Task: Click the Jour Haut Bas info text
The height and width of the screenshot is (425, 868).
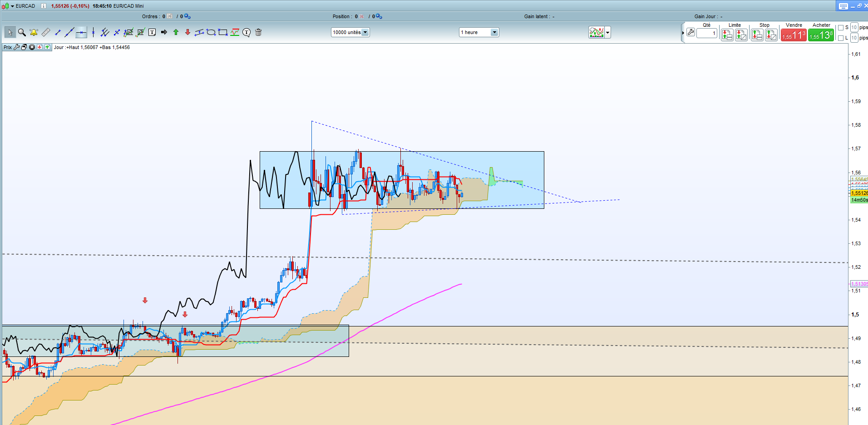Action: tap(92, 47)
